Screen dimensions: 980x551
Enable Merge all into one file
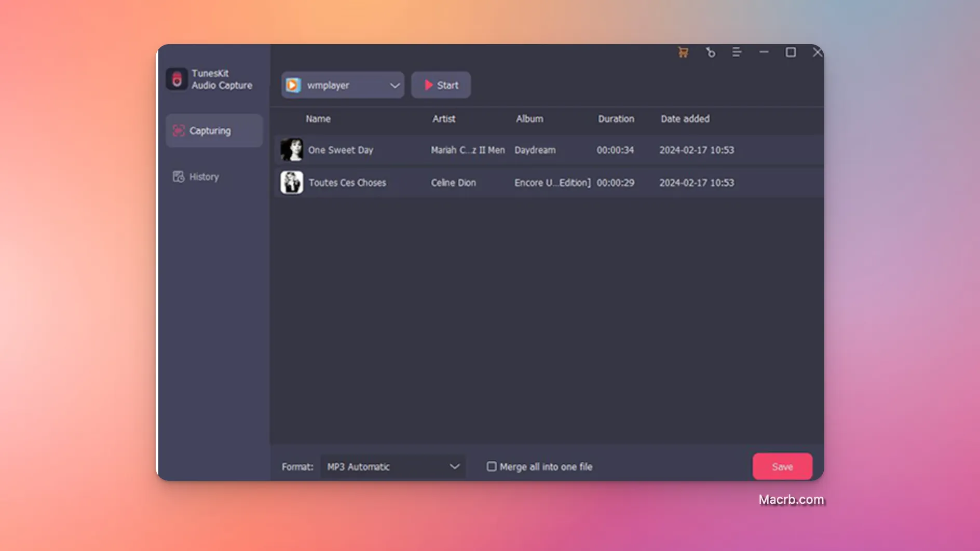pyautogui.click(x=491, y=466)
